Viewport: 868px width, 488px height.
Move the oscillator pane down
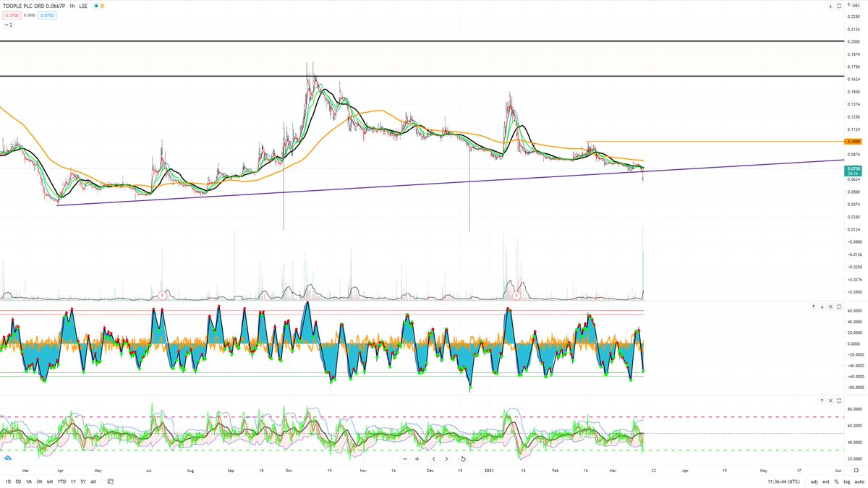pyautogui.click(x=822, y=307)
